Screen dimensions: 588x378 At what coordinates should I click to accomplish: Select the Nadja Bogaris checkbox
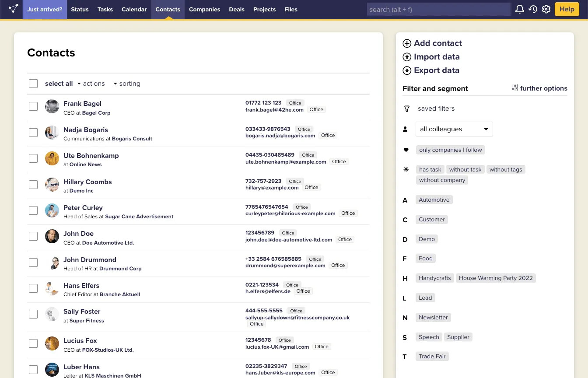[33, 133]
